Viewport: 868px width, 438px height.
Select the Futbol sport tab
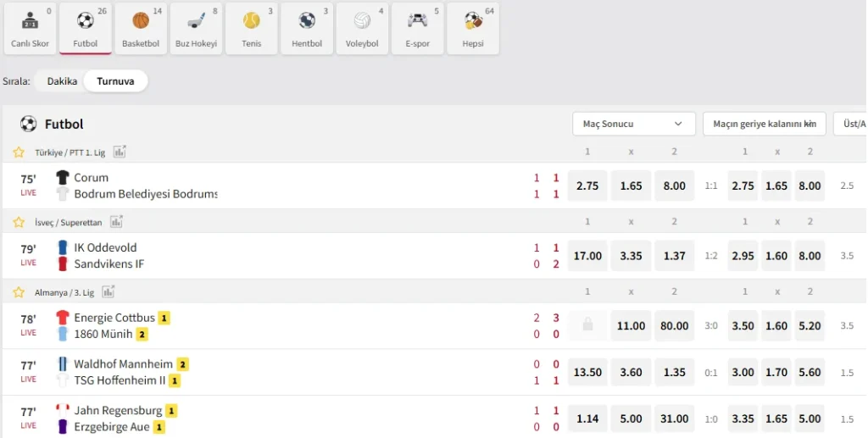86,29
